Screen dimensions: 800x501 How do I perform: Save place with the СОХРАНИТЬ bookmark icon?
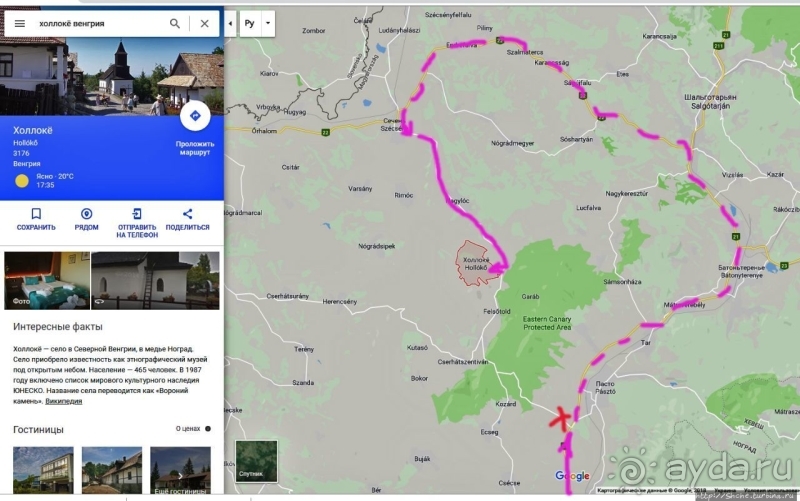[x=36, y=214]
